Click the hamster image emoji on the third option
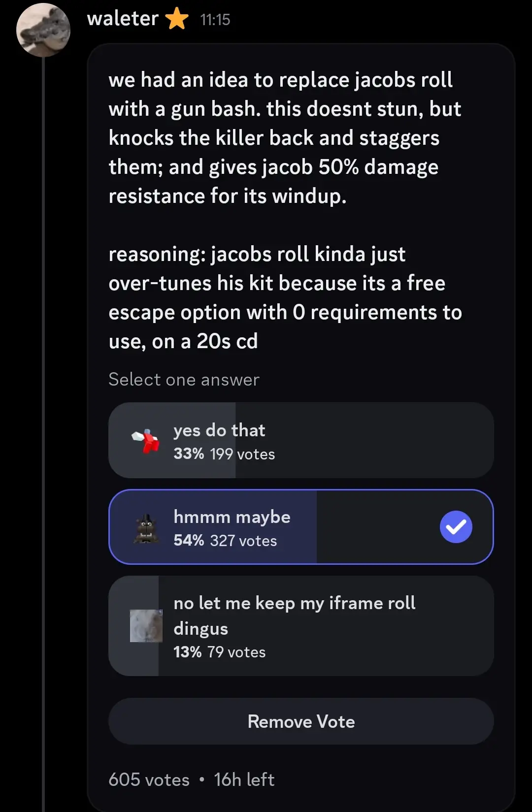The width and height of the screenshot is (532, 812). (145, 626)
